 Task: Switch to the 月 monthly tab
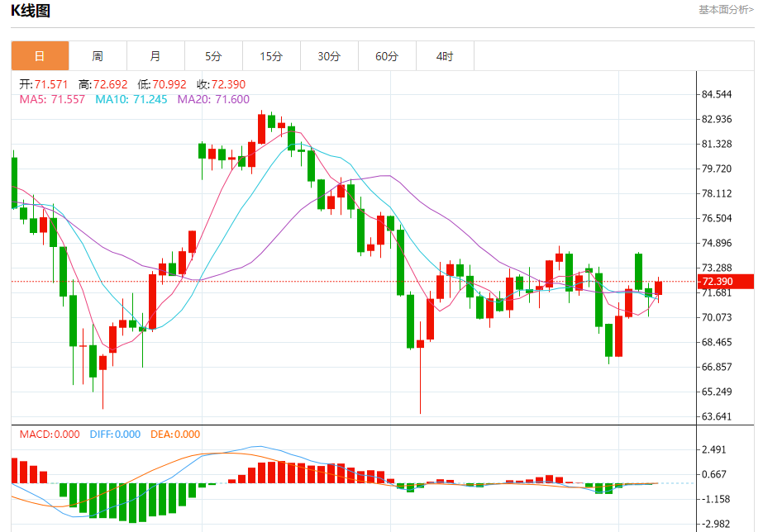click(155, 56)
